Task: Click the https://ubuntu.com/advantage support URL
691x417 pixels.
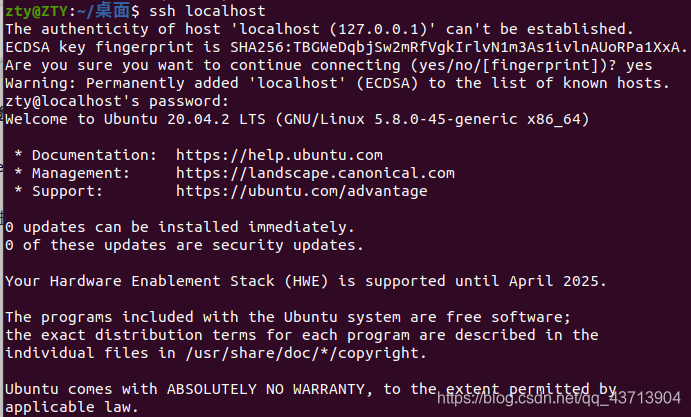Action: 301,191
